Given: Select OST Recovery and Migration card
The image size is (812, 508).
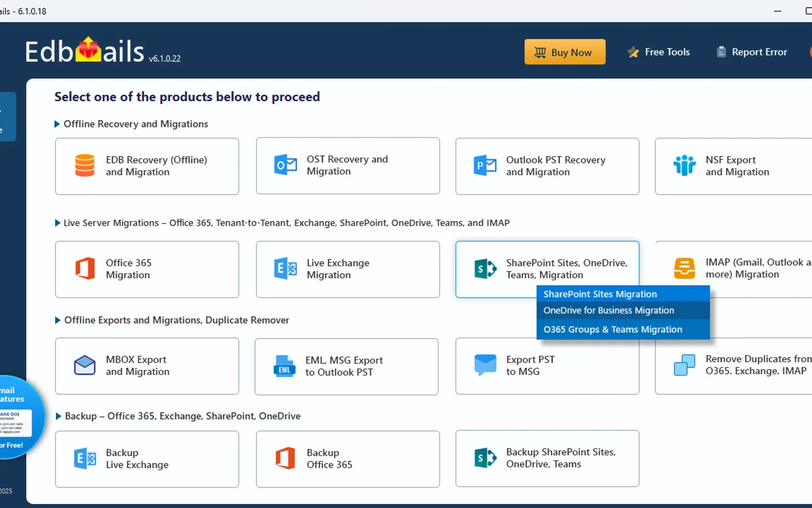Looking at the screenshot, I should coord(348,166).
